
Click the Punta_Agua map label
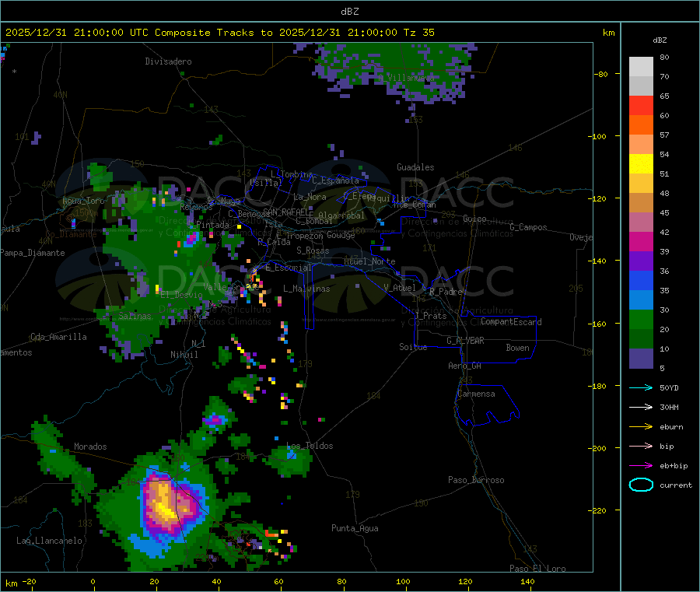coord(355,528)
